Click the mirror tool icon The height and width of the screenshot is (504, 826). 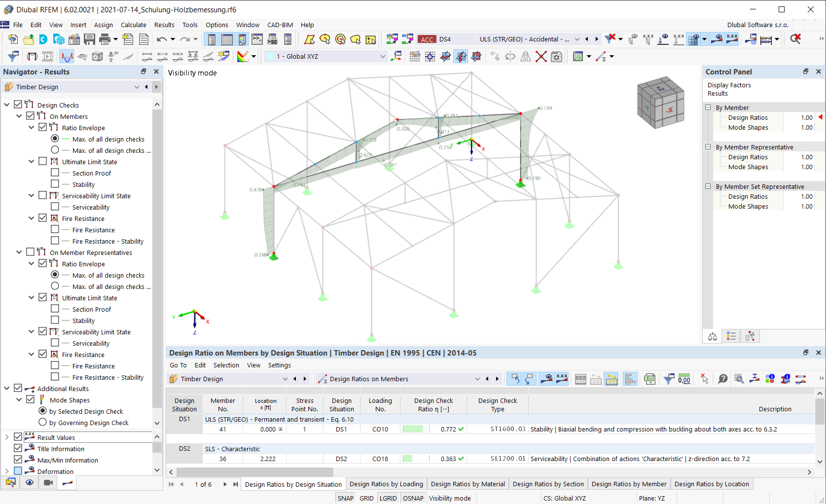click(526, 57)
